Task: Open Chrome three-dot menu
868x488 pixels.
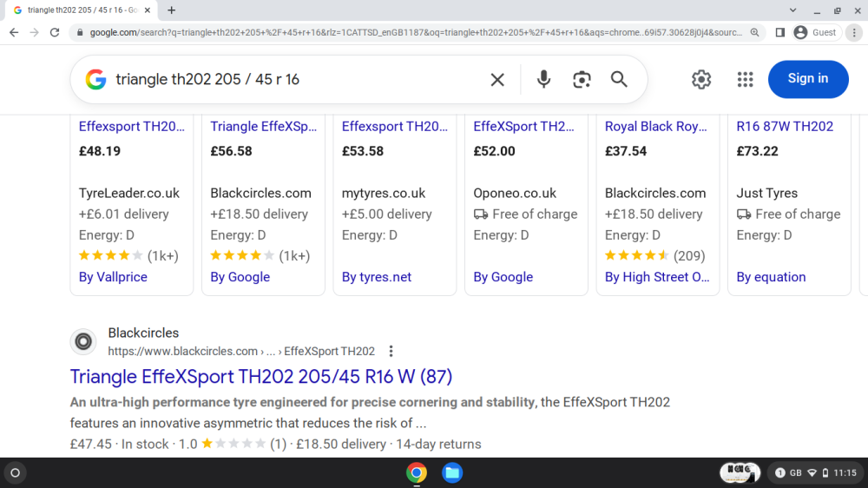Action: click(x=854, y=33)
